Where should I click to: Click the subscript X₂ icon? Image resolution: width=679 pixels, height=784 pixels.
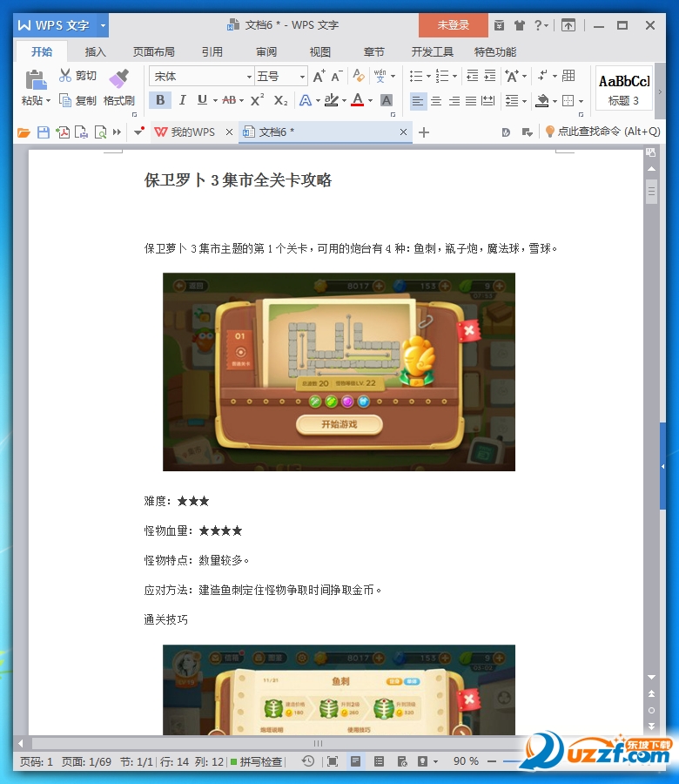(280, 100)
